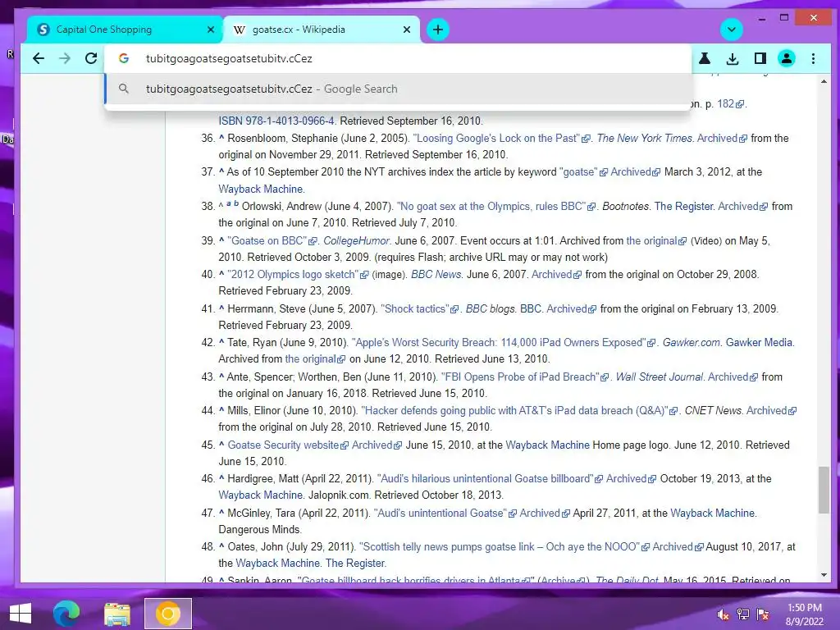Open File Explorer from the taskbar
Viewport: 840px width, 630px height.
(x=116, y=614)
